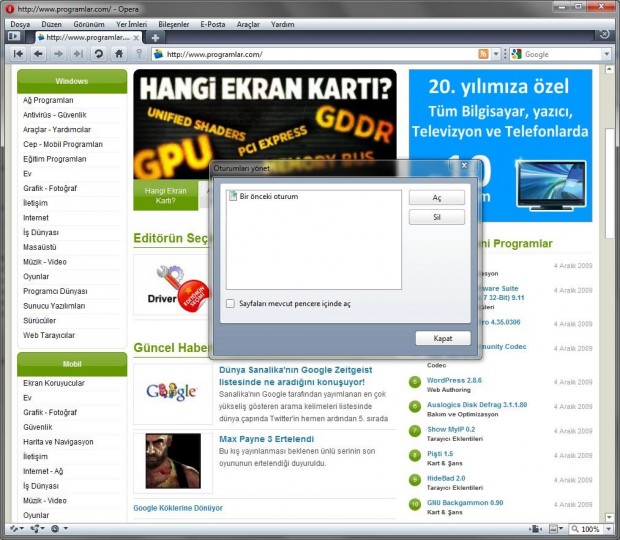This screenshot has width=620, height=540.
Task: Open the Bileşenler menu
Action: click(x=174, y=24)
